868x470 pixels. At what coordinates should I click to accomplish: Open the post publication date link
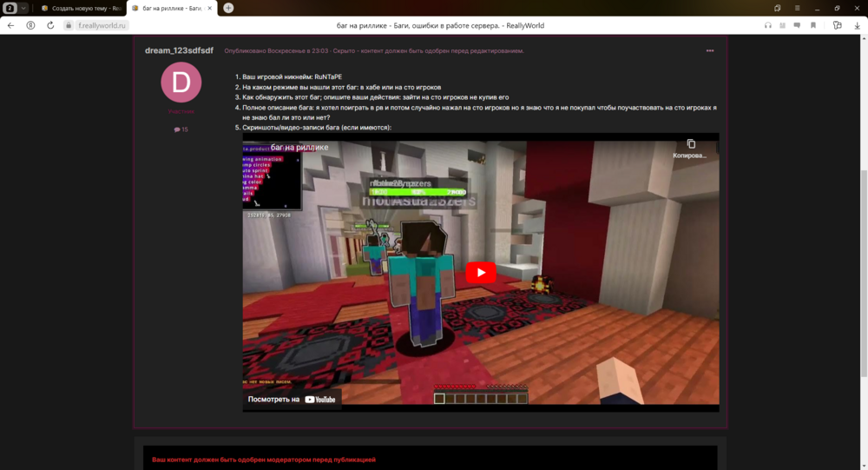(276, 51)
